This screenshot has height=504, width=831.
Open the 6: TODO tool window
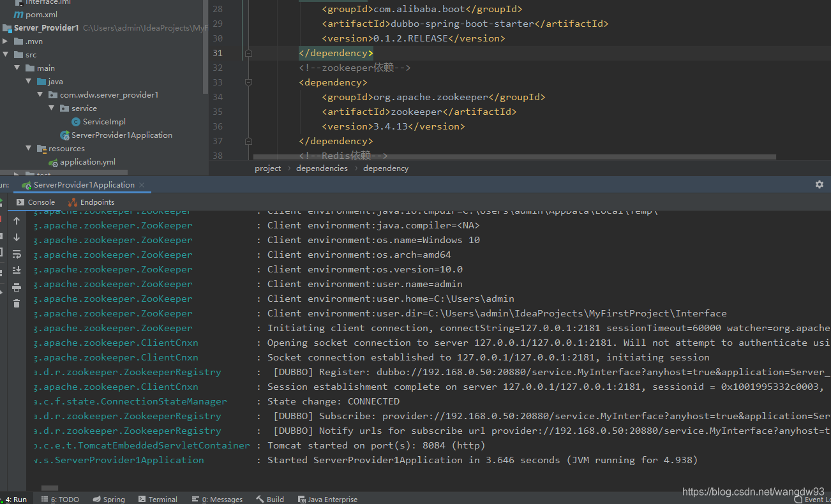[61, 500]
